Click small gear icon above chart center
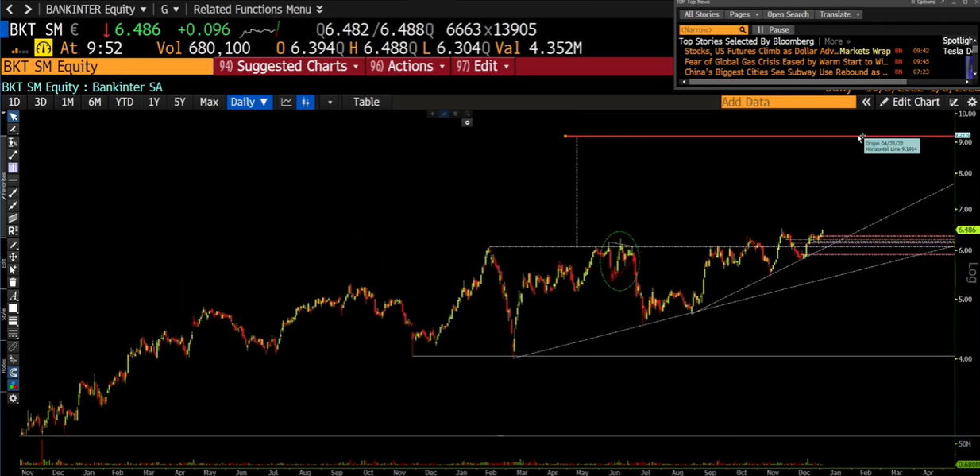Screen dimensions: 980x476 [x=467, y=122]
